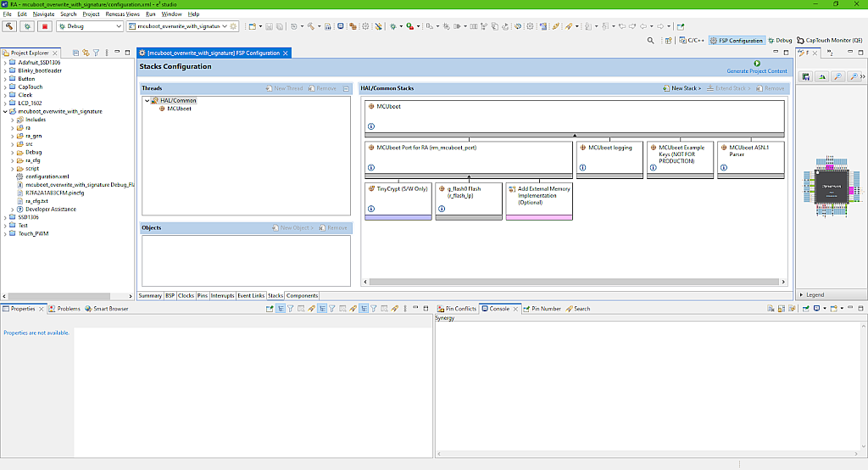Viewport: 868px width, 470px height.
Task: Select R7FA2A1AB3CFM.pincfg file
Action: 54,193
